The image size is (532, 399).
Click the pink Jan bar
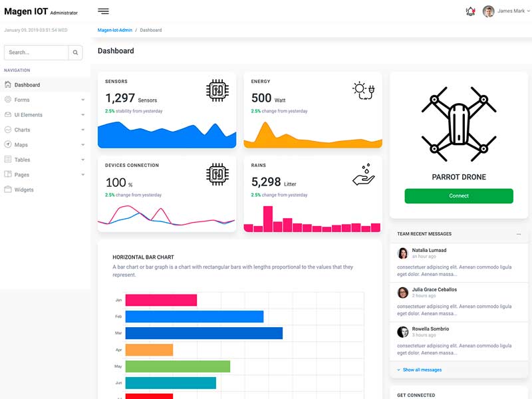click(x=161, y=300)
